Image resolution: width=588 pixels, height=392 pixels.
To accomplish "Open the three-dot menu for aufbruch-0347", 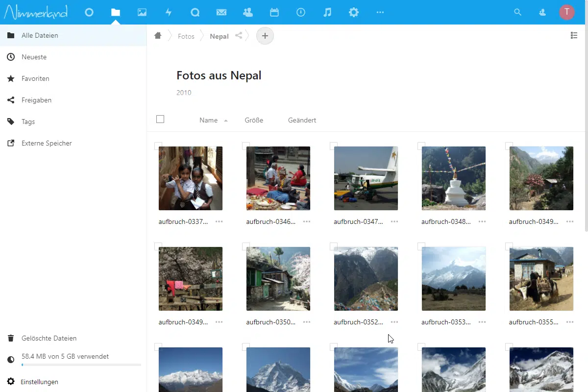I will click(x=394, y=221).
